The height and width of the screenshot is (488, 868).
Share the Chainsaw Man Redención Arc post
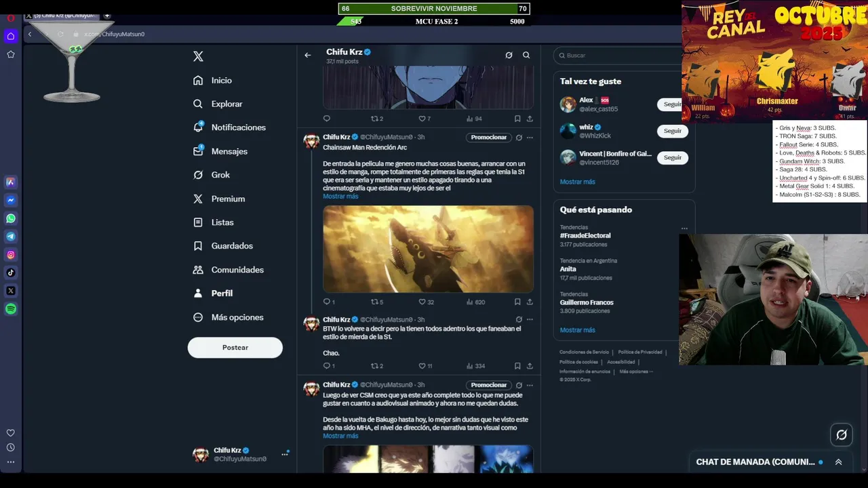point(530,302)
